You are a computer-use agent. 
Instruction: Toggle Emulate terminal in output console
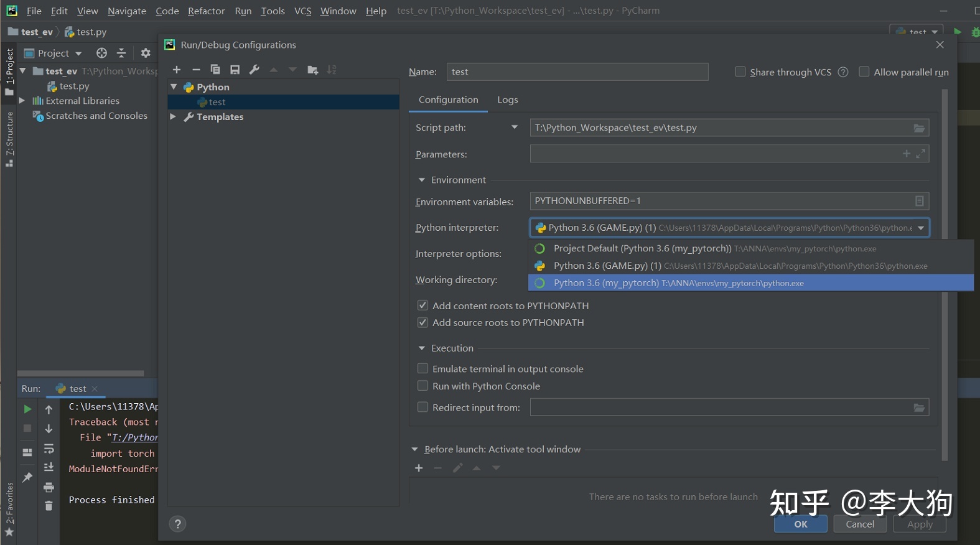point(422,368)
